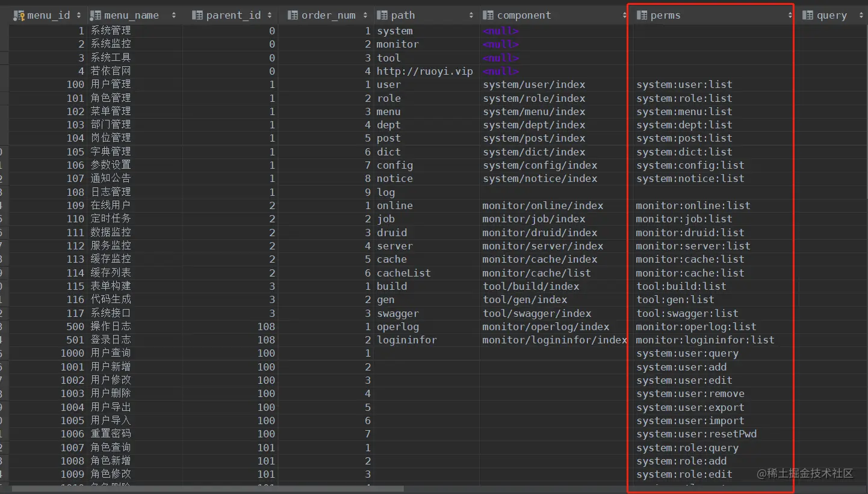868x494 pixels.
Task: Select the menu name cell 系统管理
Action: point(111,31)
